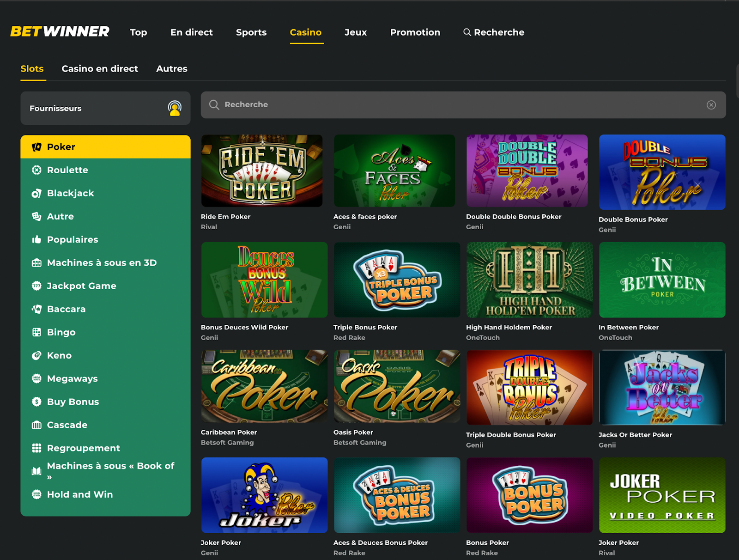Select Machines à sous « Book of » label

pos(111,471)
